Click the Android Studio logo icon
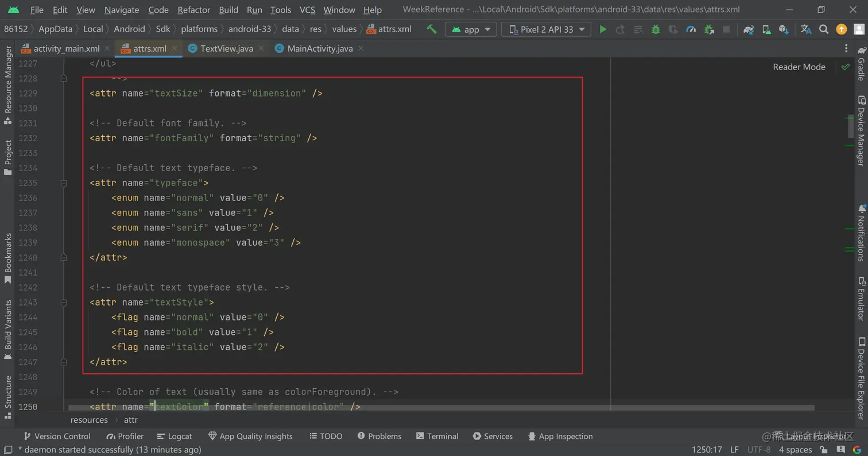This screenshot has width=868, height=456. click(x=14, y=10)
